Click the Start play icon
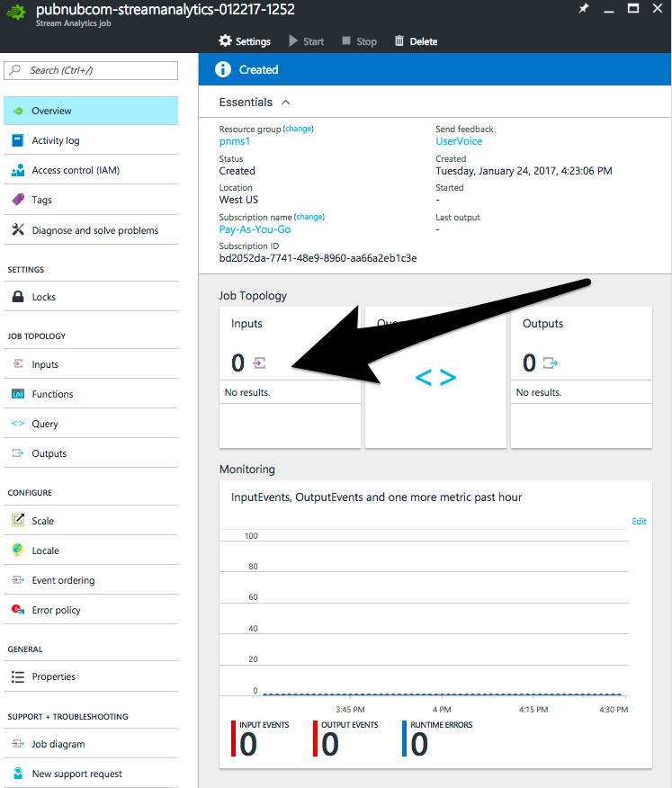Image resolution: width=672 pixels, height=788 pixels. tap(293, 40)
